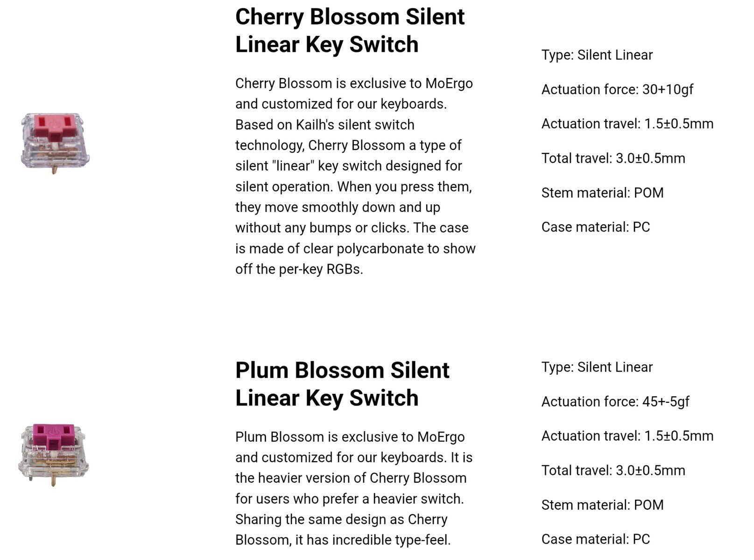Select the Cherry Blossom description paragraph

click(x=355, y=176)
